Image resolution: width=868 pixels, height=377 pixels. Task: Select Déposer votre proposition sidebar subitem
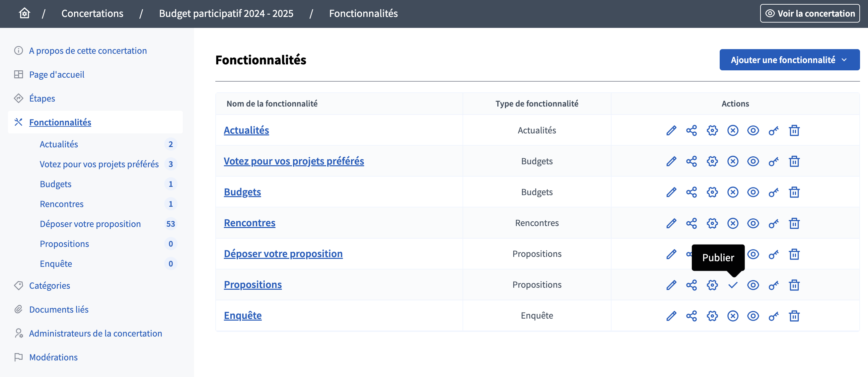point(90,224)
